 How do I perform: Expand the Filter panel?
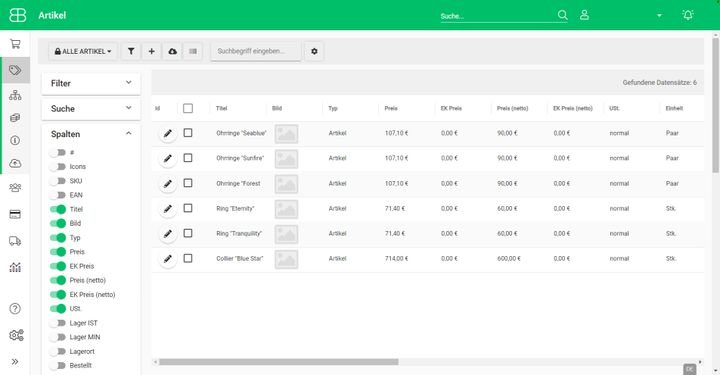(x=91, y=84)
